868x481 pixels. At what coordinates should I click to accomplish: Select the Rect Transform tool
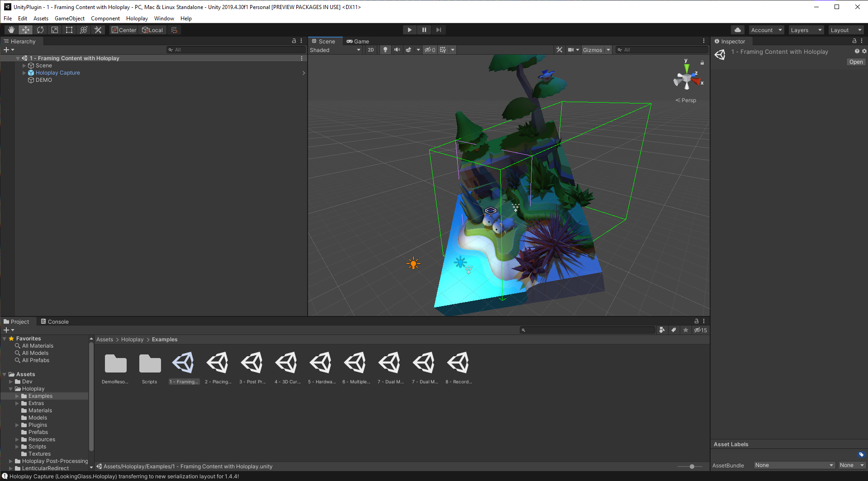[69, 30]
